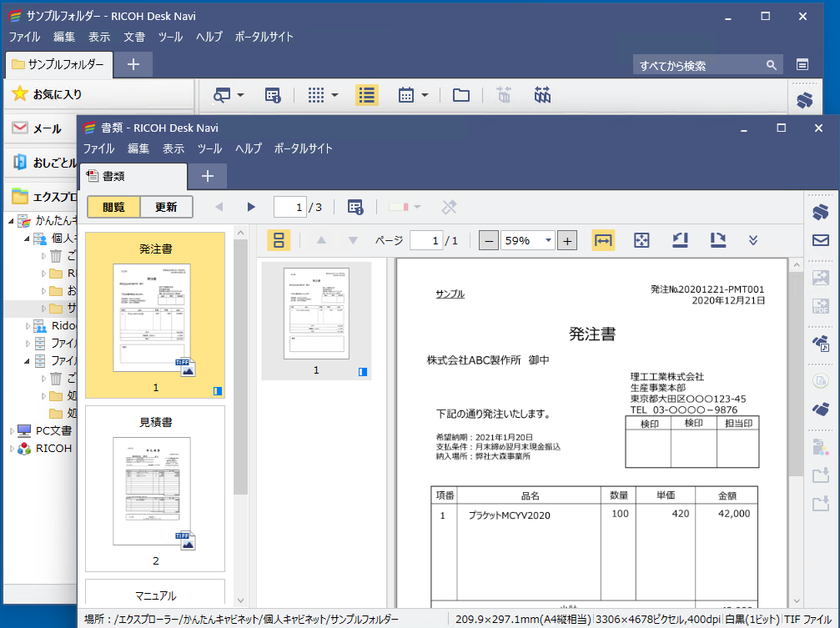Open calendar view dropdown arrow in back window

coord(425,95)
